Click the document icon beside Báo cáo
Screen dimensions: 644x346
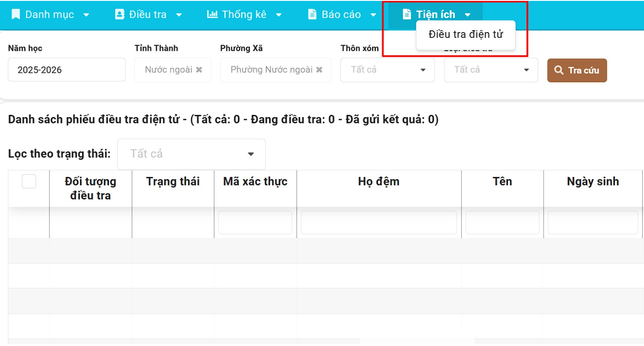[x=312, y=14]
